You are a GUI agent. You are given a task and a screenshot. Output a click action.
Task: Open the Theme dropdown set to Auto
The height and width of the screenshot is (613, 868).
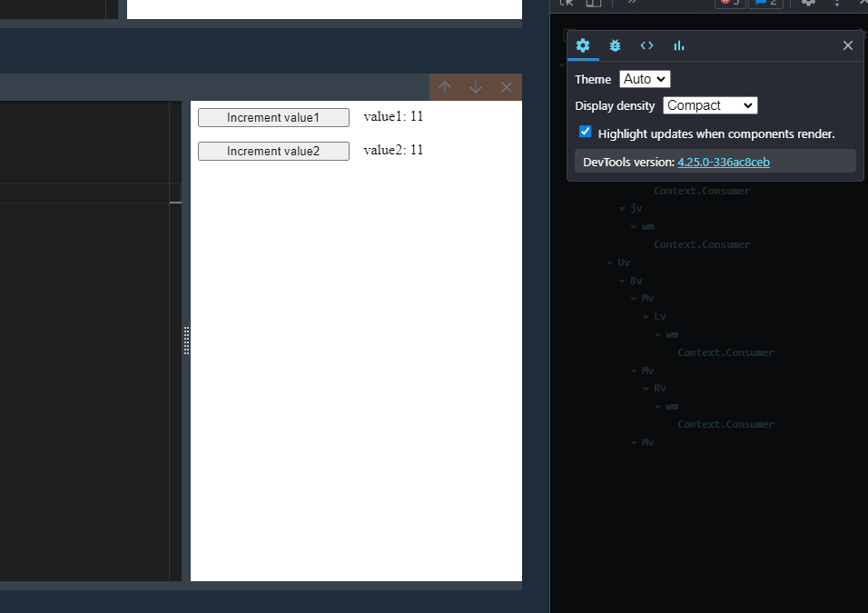point(645,80)
